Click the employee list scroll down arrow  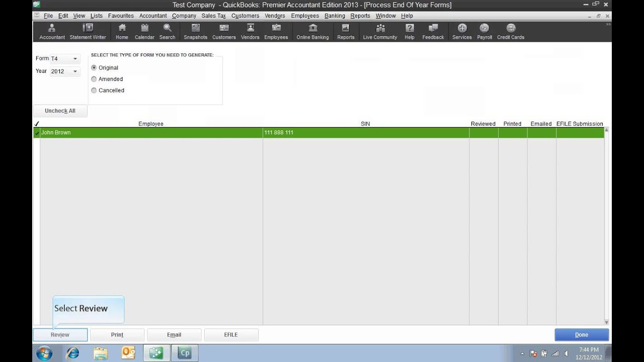tap(606, 322)
